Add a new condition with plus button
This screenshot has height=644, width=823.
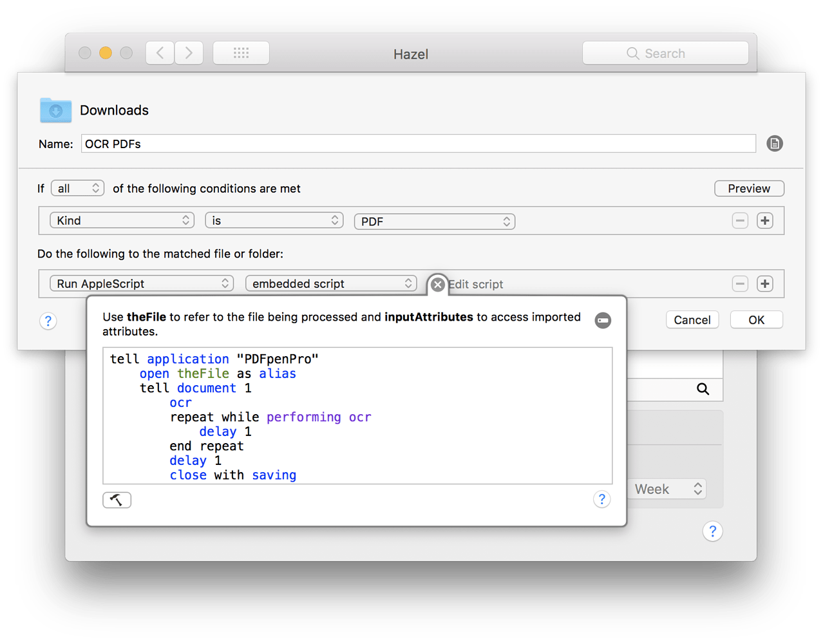click(764, 221)
